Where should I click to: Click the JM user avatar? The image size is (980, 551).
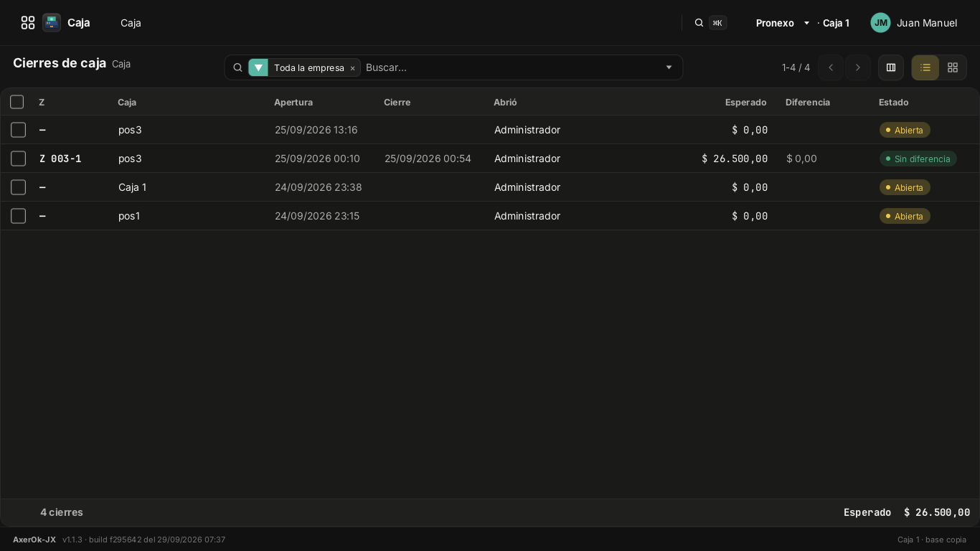pyautogui.click(x=880, y=23)
